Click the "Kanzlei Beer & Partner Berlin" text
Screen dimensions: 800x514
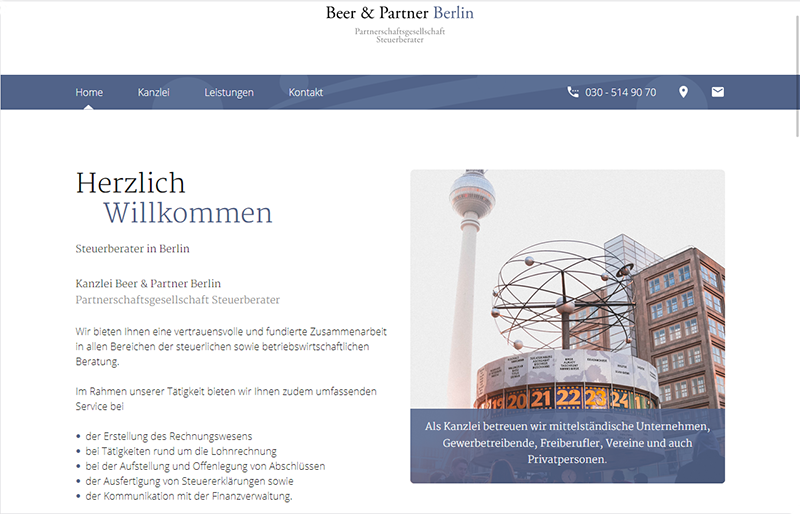point(148,283)
